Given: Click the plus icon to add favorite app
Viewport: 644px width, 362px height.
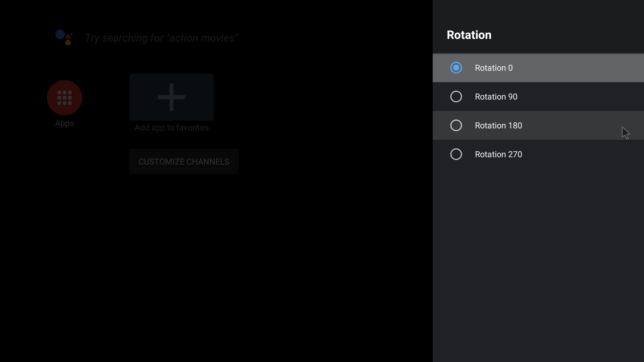Looking at the screenshot, I should click(171, 97).
